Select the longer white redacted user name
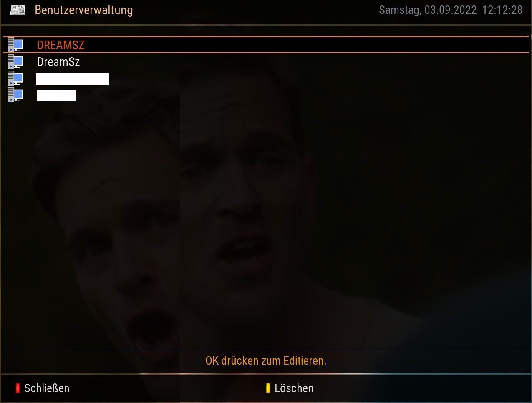This screenshot has width=532, height=403. [x=73, y=79]
